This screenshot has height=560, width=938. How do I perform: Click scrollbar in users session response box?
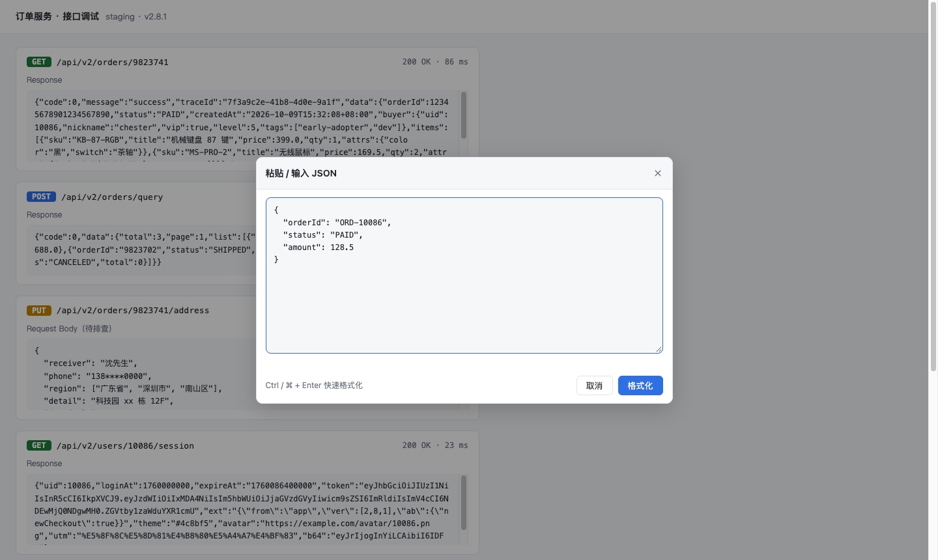pyautogui.click(x=464, y=502)
